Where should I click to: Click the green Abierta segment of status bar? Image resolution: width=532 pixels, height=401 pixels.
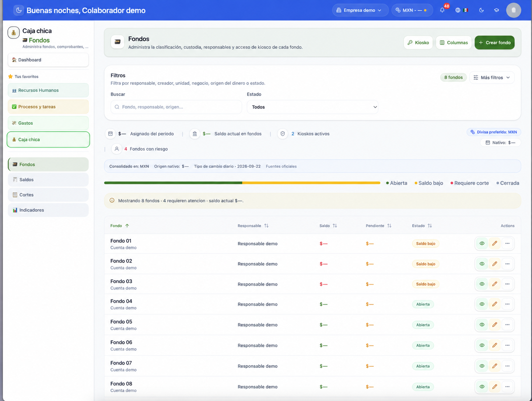click(x=173, y=183)
